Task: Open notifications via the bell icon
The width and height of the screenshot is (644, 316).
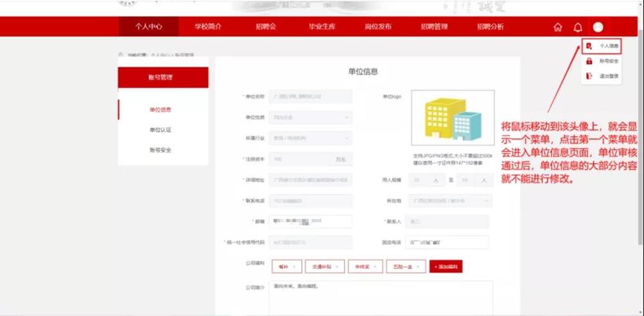Action: coord(578,27)
